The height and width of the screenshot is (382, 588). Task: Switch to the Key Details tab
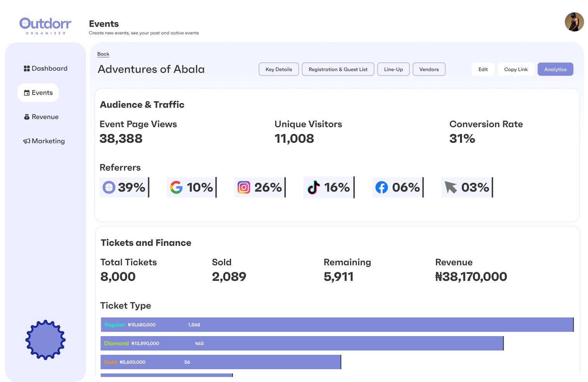[278, 69]
